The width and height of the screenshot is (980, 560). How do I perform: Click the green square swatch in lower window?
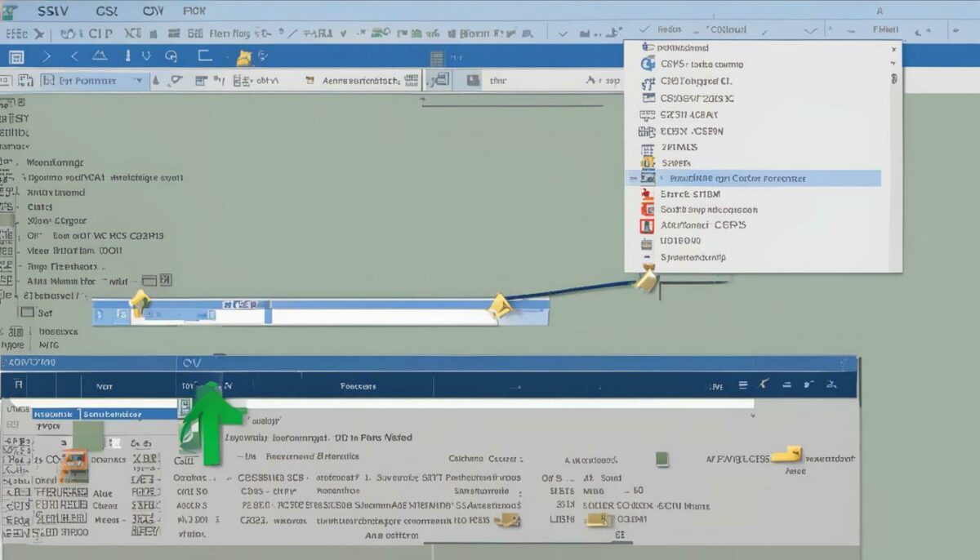(662, 459)
